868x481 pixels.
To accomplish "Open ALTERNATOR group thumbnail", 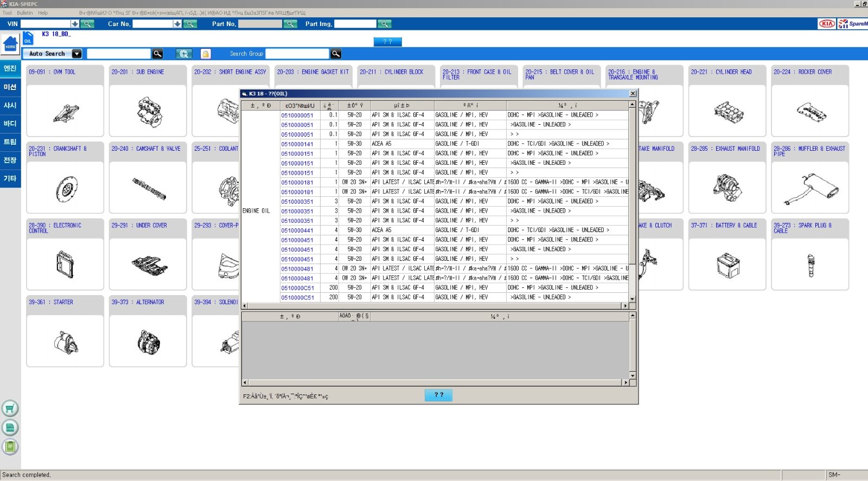I will (x=148, y=342).
